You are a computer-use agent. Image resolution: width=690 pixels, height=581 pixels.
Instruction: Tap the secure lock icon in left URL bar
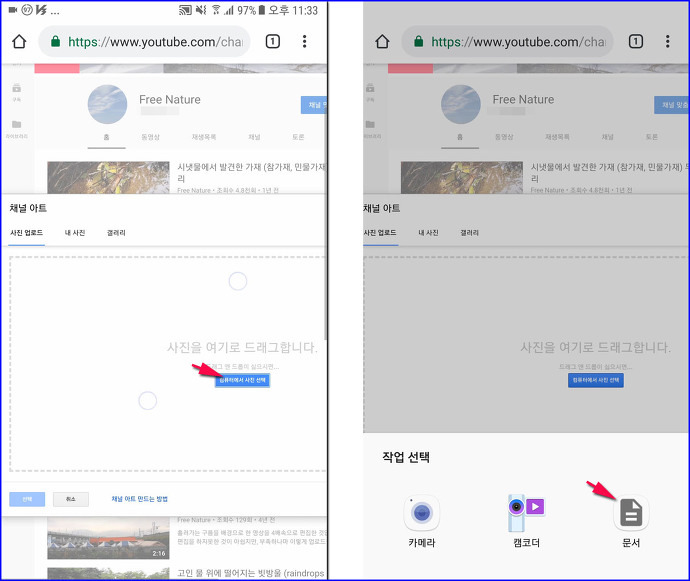pos(55,42)
